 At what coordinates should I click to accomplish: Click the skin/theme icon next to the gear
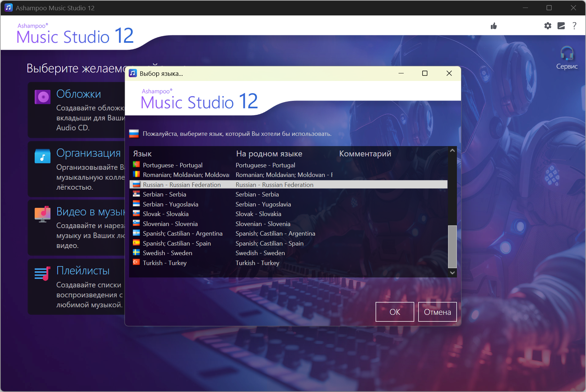pyautogui.click(x=561, y=26)
